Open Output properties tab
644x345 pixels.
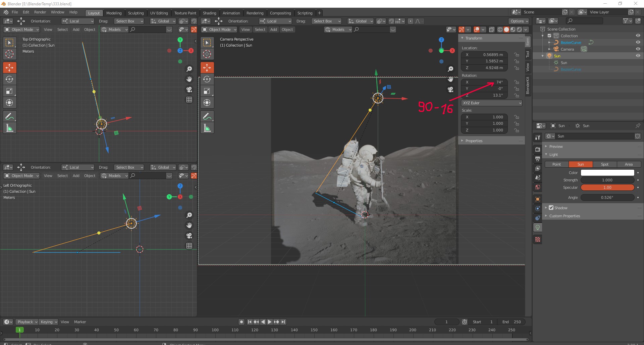[x=538, y=159]
